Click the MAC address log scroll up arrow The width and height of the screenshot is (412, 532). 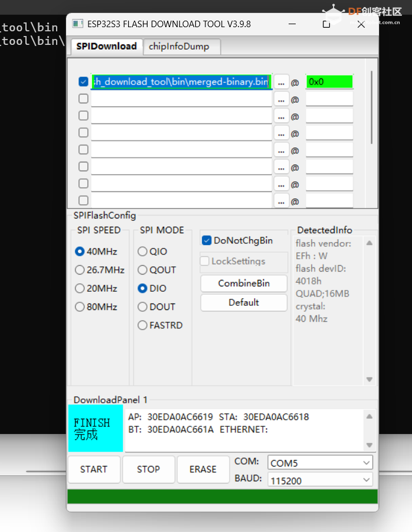click(370, 416)
